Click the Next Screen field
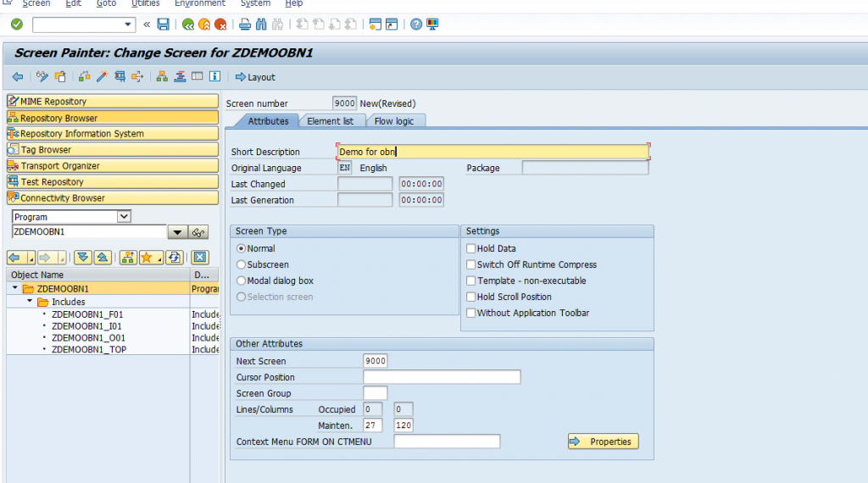The height and width of the screenshot is (483, 868). click(x=376, y=361)
